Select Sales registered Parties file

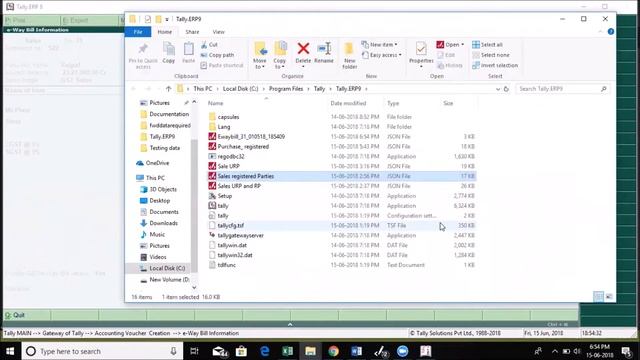pos(245,176)
